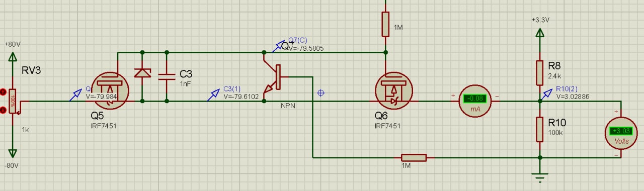Viewport: 644px width, 191px height.
Task: Select the Q7 NPN transistor symbol
Action: point(272,76)
